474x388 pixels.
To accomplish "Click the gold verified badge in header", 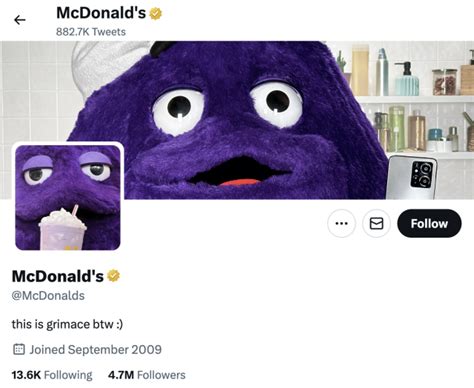I will [x=155, y=14].
